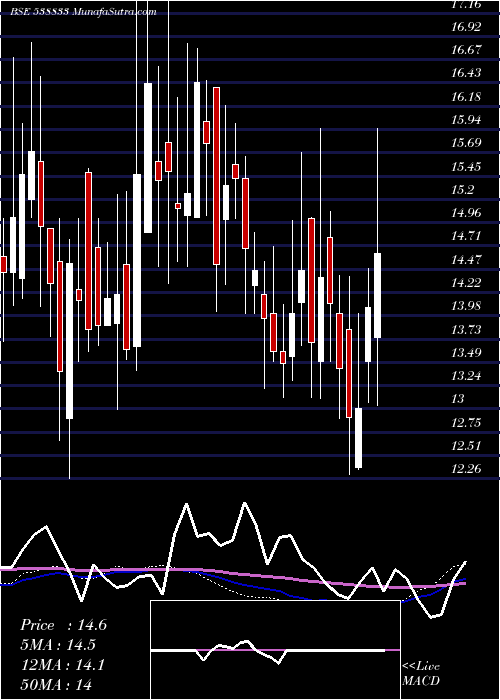
Task: Click the 5MA : 14.5 readout
Action: [x=58, y=645]
